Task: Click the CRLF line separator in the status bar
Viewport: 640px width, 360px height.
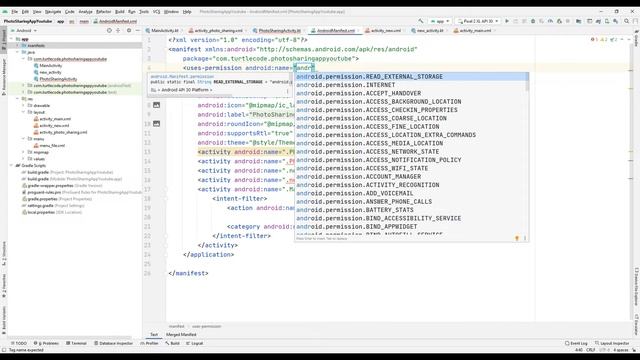Action: point(590,350)
